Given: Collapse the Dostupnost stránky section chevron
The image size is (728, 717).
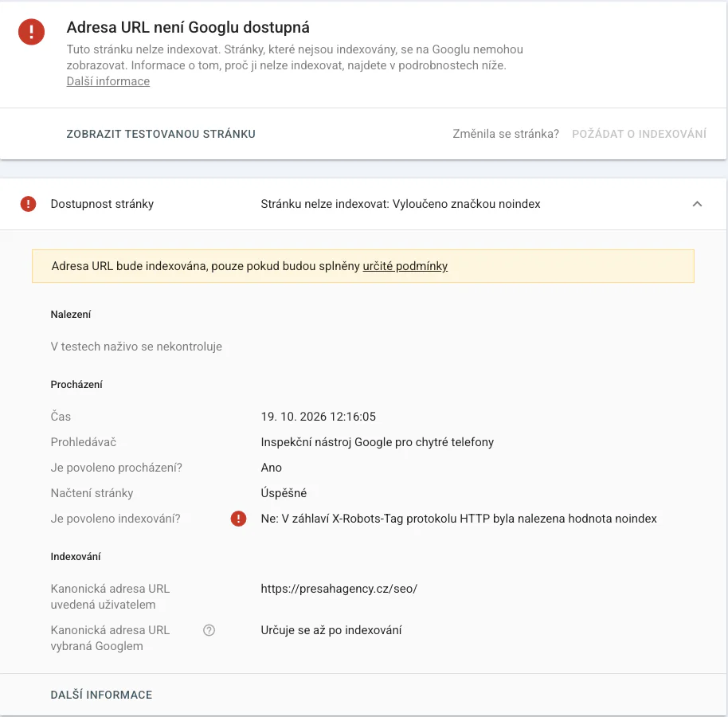Looking at the screenshot, I should (697, 204).
